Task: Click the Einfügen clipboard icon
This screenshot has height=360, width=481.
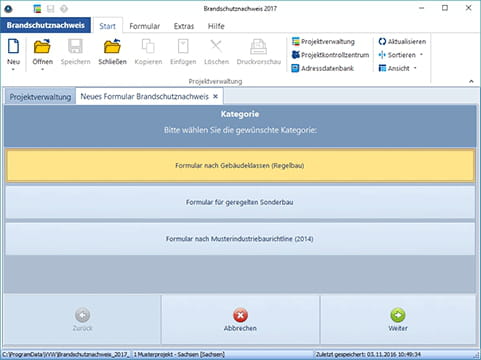Action: (183, 46)
